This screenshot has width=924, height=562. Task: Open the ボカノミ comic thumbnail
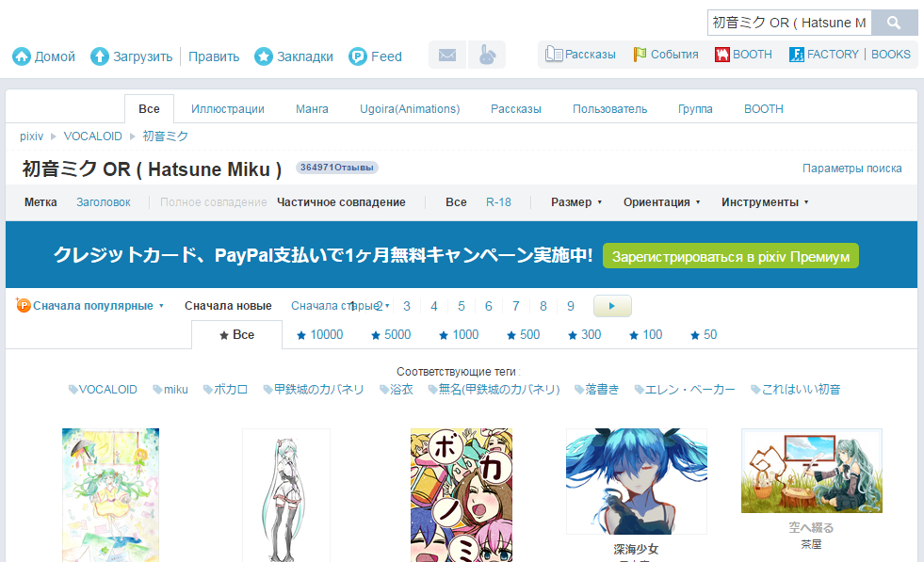[x=462, y=495]
